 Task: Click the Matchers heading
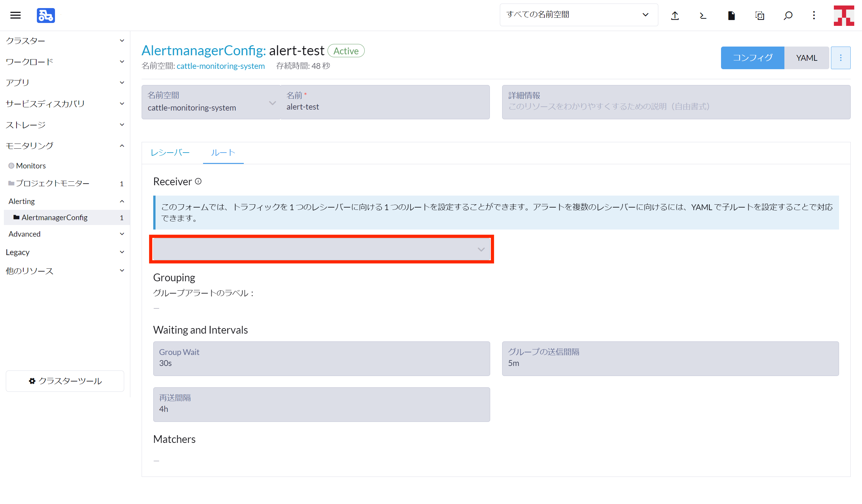174,439
